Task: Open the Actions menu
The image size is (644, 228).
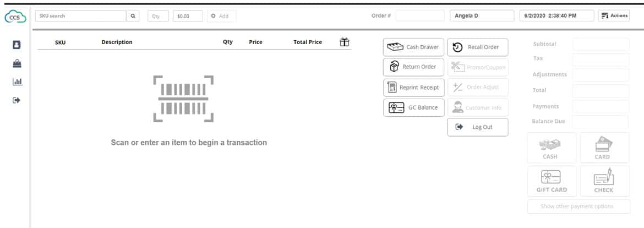Action: point(614,15)
